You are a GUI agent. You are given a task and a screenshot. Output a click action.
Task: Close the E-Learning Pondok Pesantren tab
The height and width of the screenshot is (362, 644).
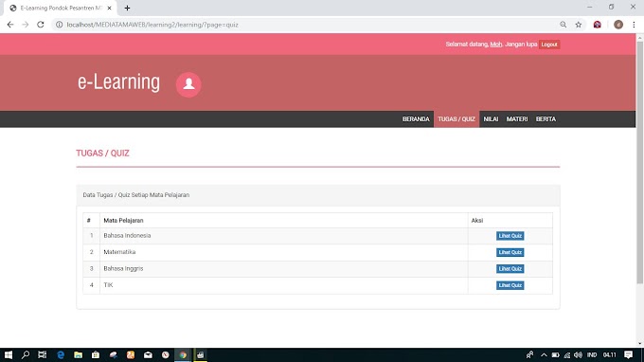109,8
